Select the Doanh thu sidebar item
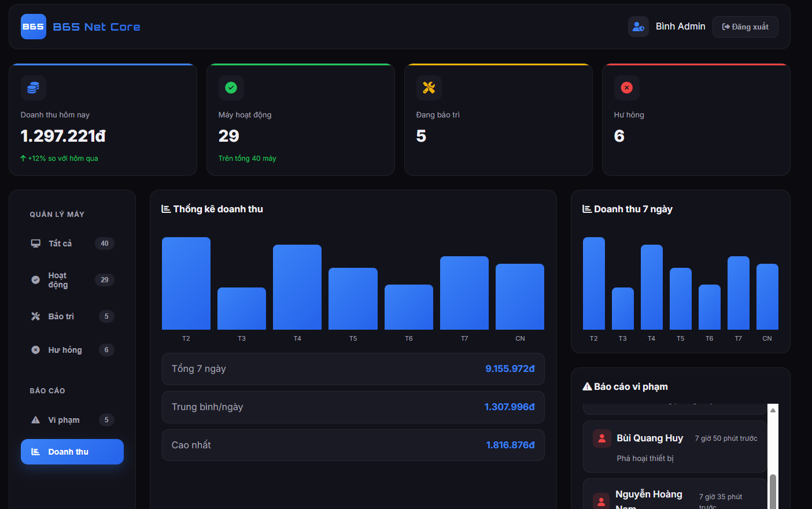812x509 pixels. [x=72, y=452]
